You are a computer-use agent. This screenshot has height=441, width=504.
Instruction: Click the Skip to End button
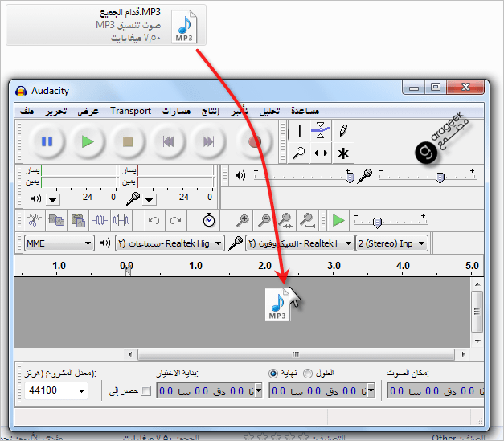click(x=209, y=141)
